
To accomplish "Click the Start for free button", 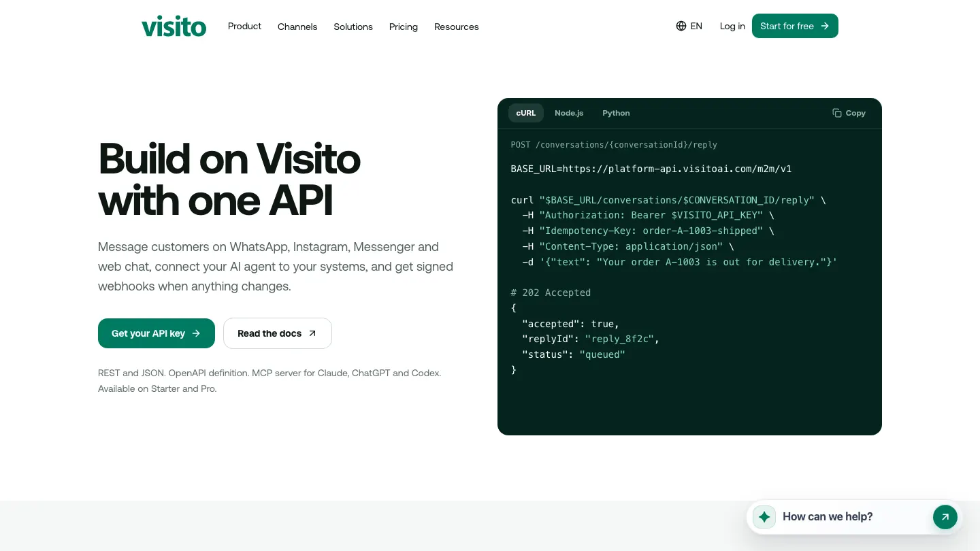I will (x=795, y=26).
